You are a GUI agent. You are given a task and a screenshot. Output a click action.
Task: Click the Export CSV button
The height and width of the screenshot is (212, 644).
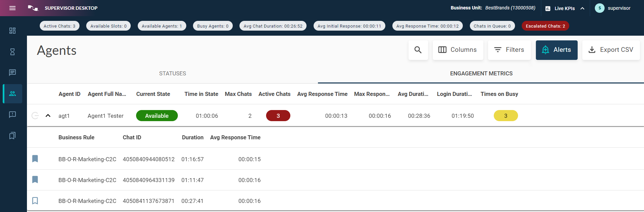pyautogui.click(x=611, y=50)
